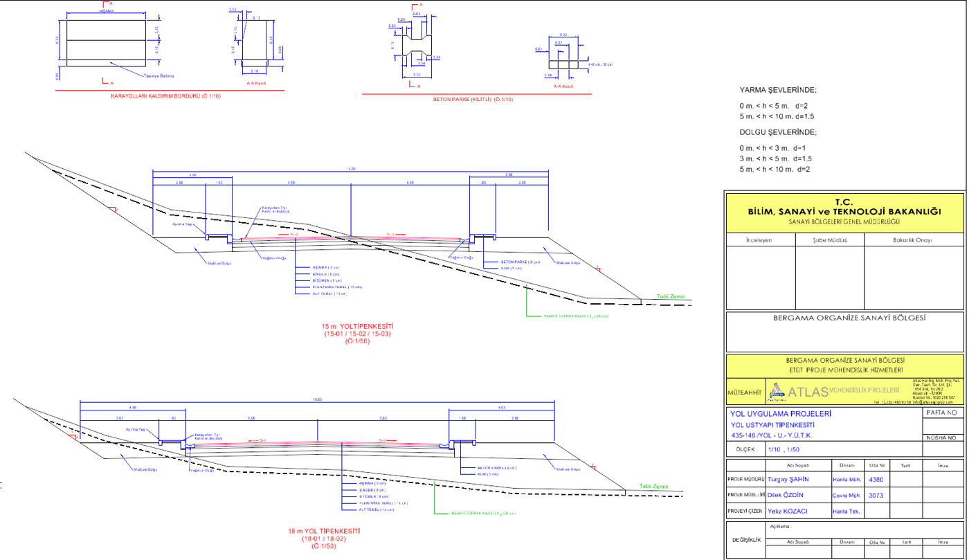
Task: Select the YOL UYGULAMA PROJELERİ title text
Action: click(781, 414)
